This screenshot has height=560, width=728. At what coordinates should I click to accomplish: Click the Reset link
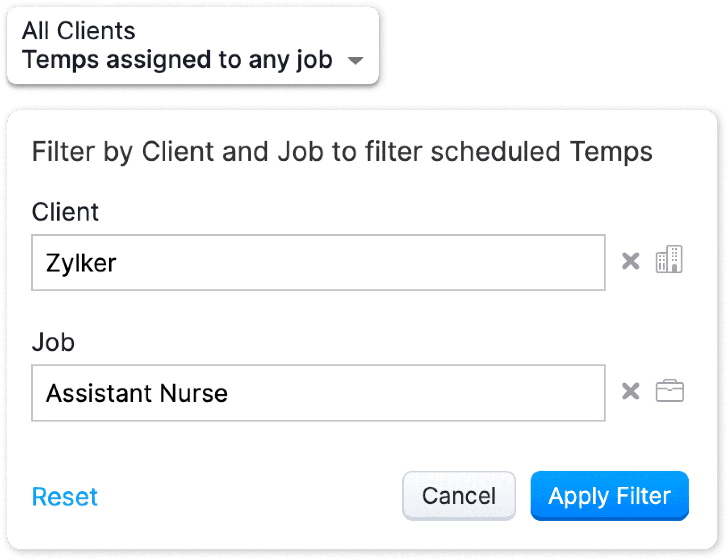click(65, 497)
